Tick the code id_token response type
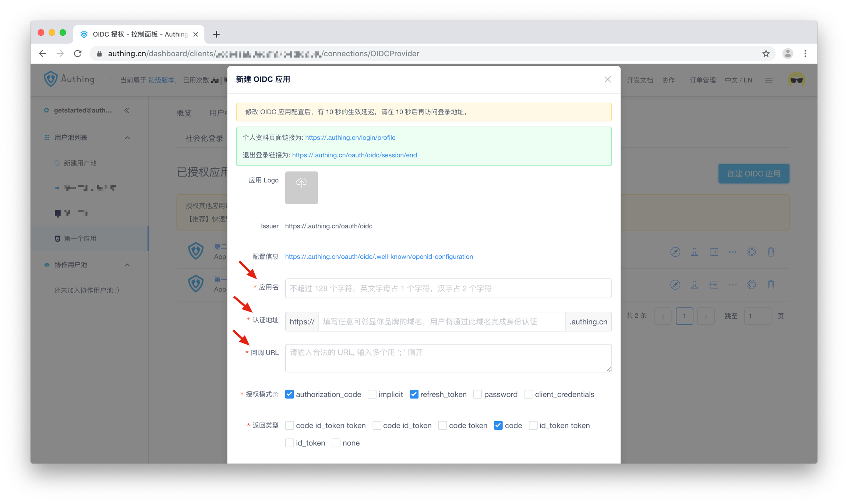 coord(377,426)
